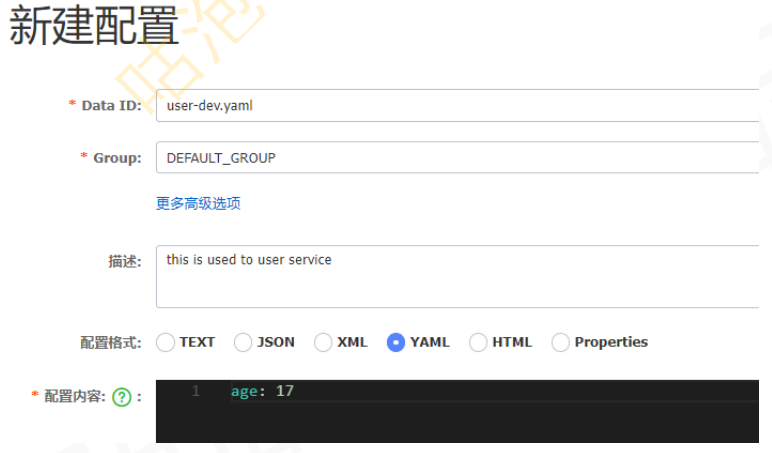Image resolution: width=772 pixels, height=453 pixels.
Task: Choose JSON as the configuration format
Action: pos(243,342)
